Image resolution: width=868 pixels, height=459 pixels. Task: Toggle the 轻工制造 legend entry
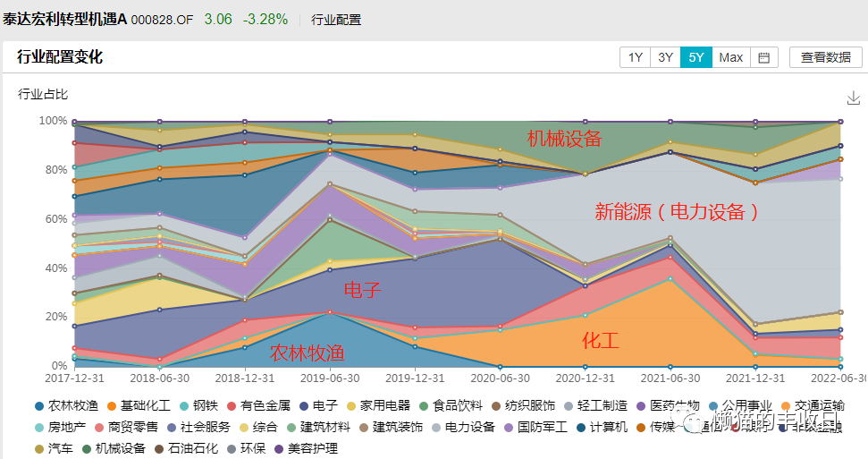click(x=595, y=406)
